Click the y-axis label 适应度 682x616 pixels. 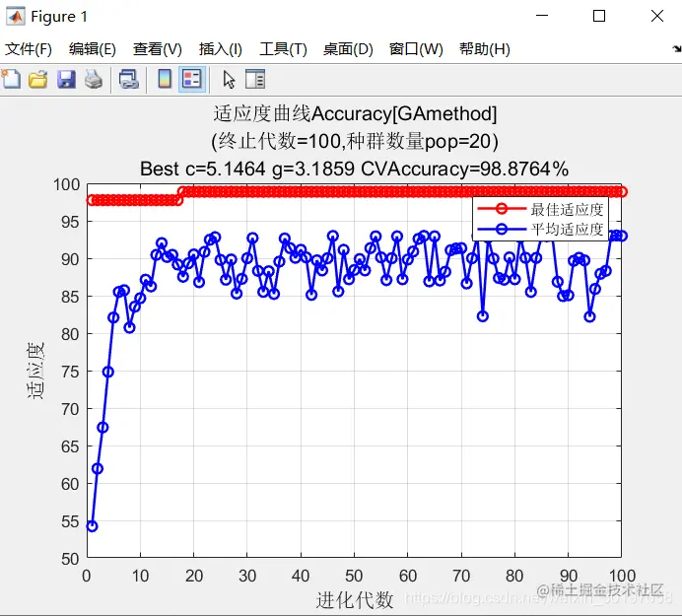[35, 371]
